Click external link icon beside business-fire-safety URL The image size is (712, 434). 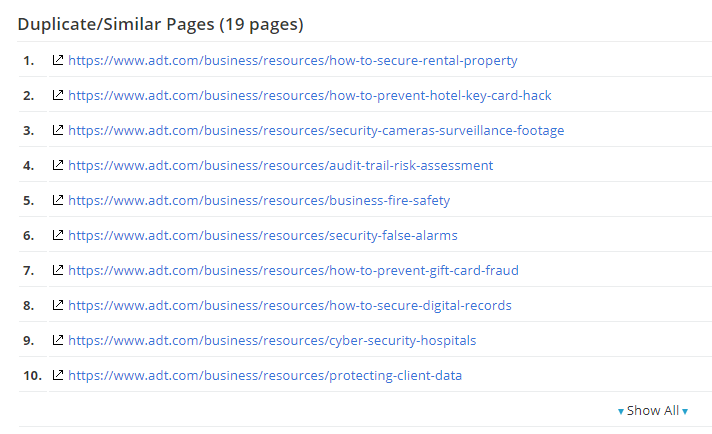[x=58, y=200]
